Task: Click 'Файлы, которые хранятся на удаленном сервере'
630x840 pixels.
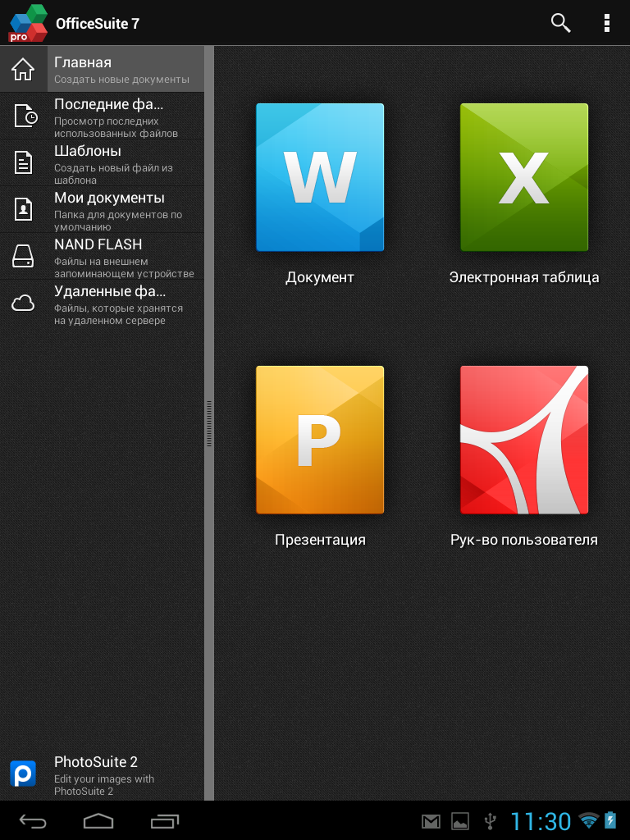Action: [118, 314]
